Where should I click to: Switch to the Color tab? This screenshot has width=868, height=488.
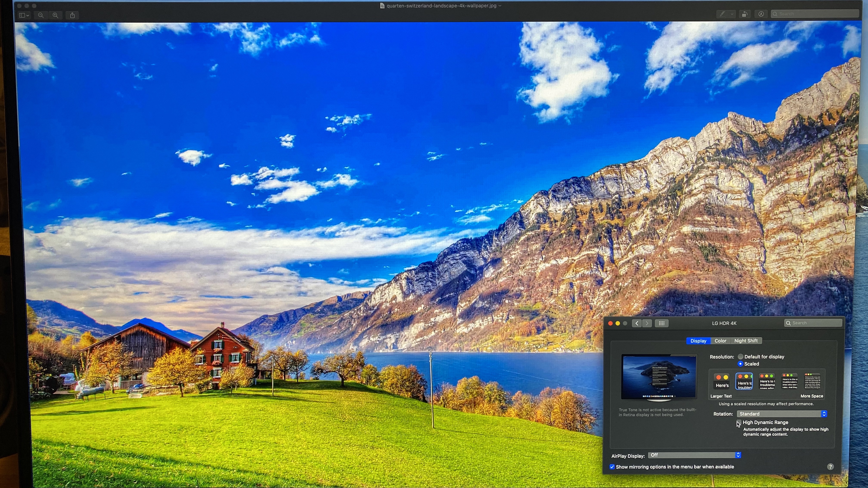point(720,341)
